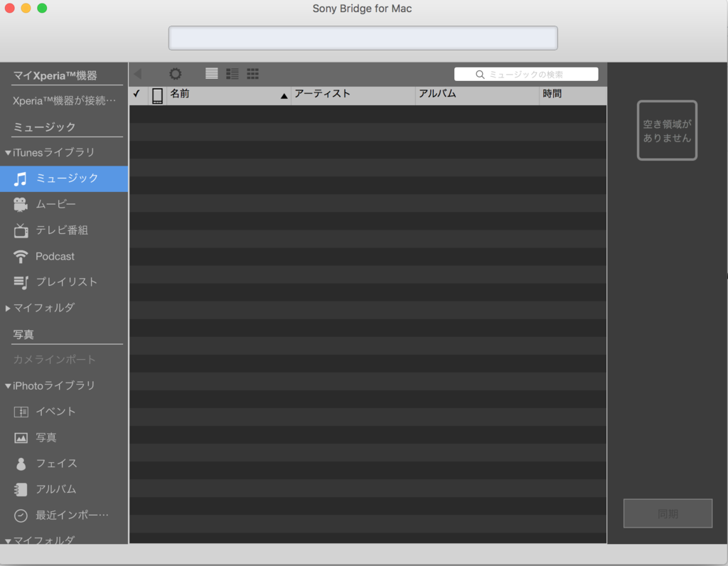
Task: Click the 同期 sync button
Action: tap(668, 513)
